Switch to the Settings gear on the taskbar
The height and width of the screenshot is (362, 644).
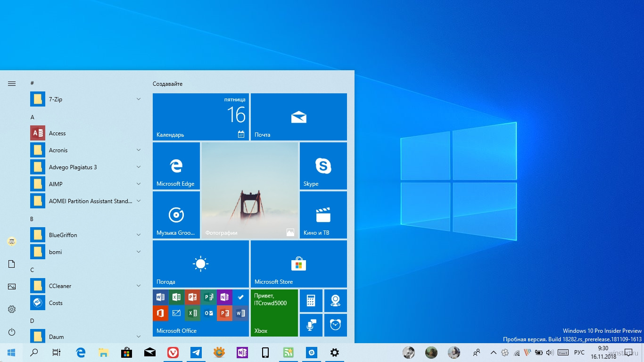tap(334, 353)
